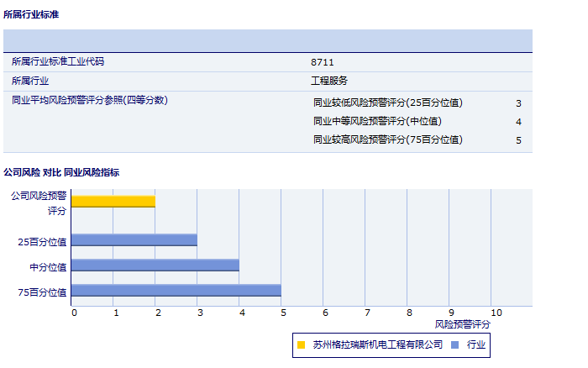Image resolution: width=588 pixels, height=368 pixels.
Task: Select the blue 25百分位值 bar
Action: pyautogui.click(x=134, y=240)
